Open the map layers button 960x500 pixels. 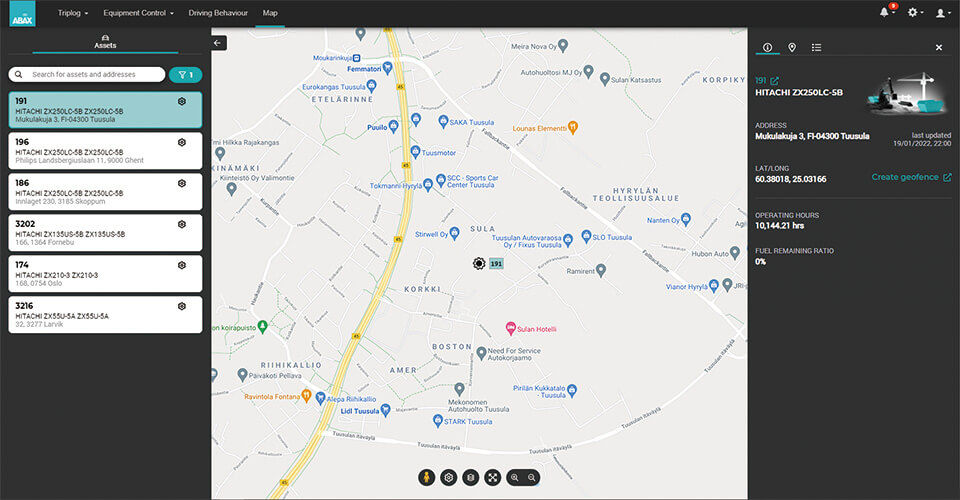pyautogui.click(x=471, y=477)
